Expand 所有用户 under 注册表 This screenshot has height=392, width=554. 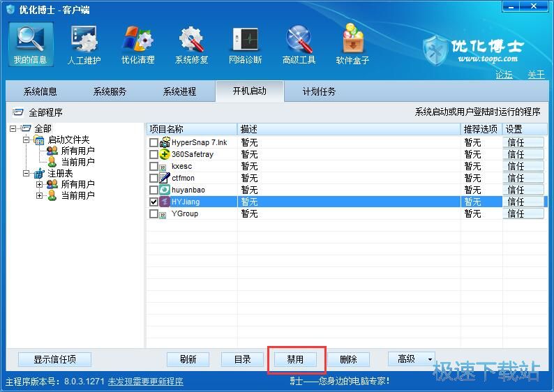click(x=39, y=184)
